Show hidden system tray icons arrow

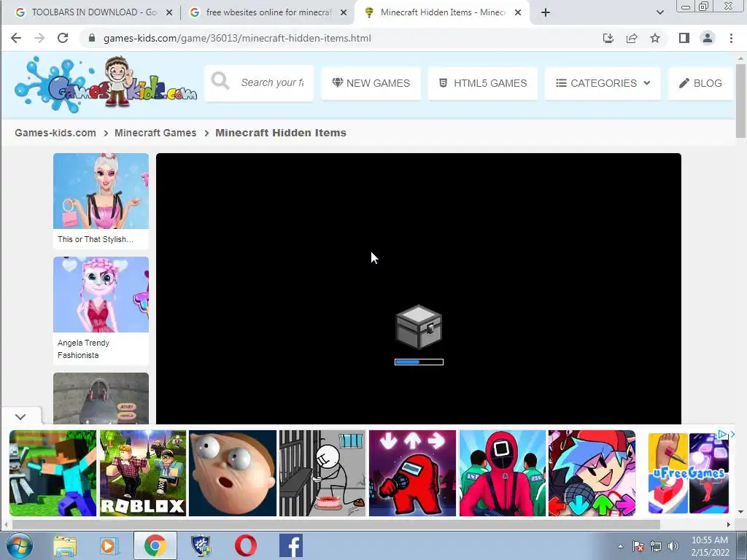click(x=620, y=546)
